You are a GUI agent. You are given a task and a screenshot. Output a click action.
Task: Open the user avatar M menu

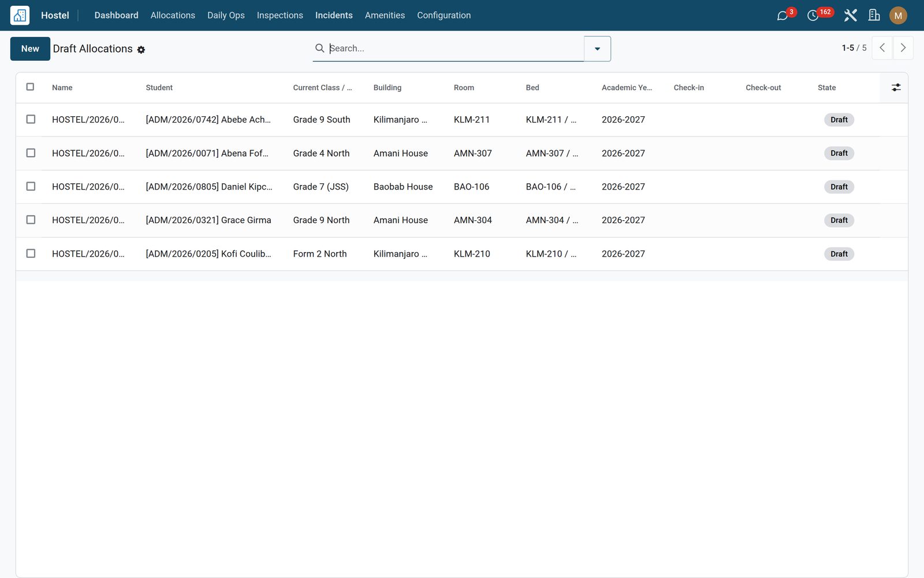(x=898, y=16)
